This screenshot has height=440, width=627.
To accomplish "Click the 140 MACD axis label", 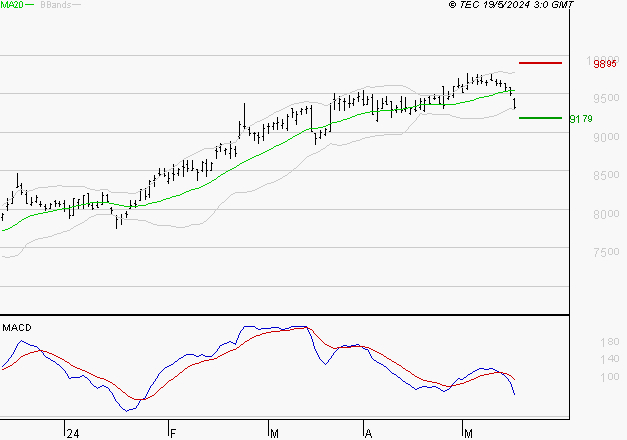I will pyautogui.click(x=610, y=359).
